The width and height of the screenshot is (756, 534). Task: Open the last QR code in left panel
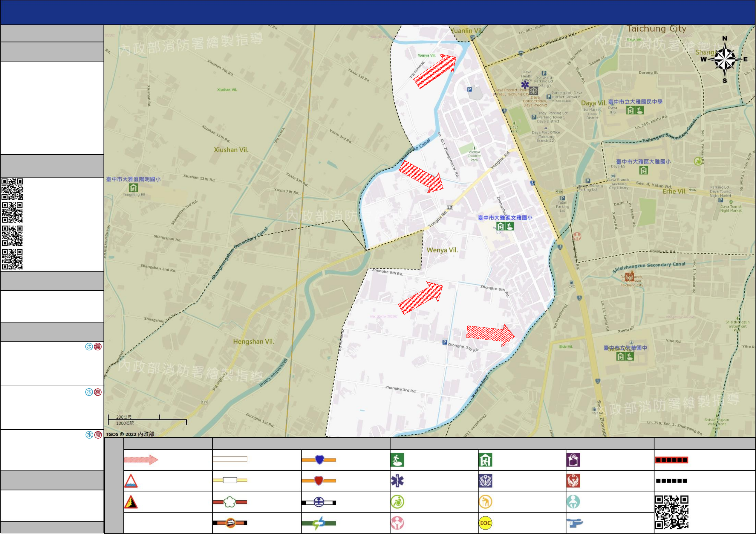pos(13,259)
